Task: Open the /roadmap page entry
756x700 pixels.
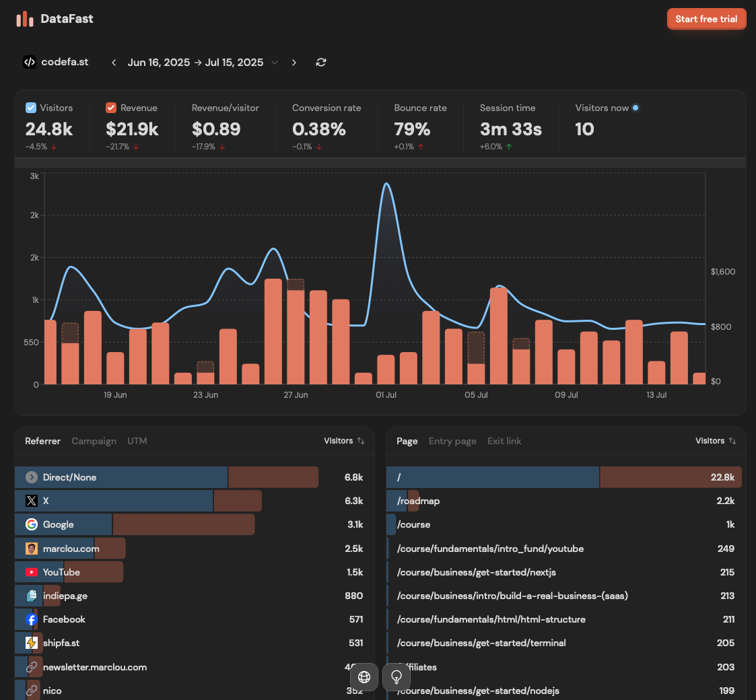Action: pyautogui.click(x=417, y=501)
